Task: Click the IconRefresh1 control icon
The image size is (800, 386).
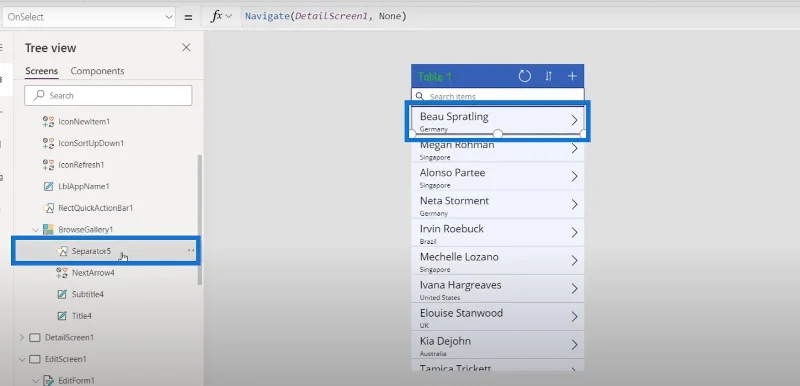Action: pyautogui.click(x=48, y=165)
